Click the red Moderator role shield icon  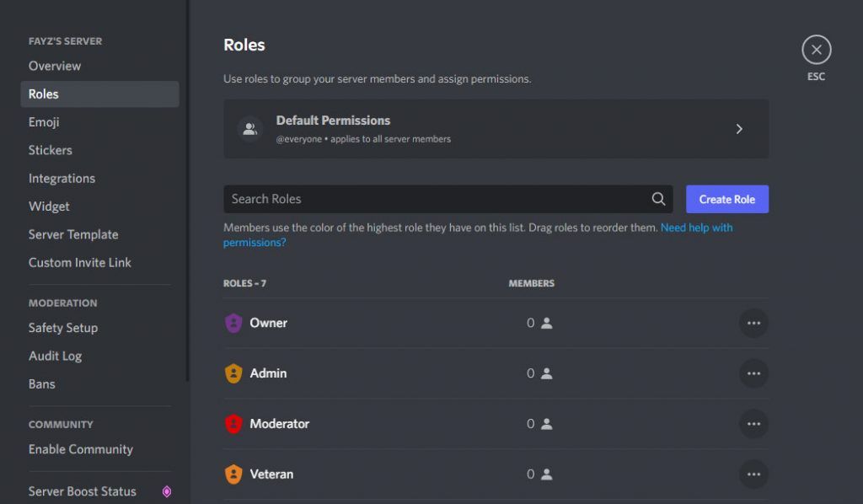pos(233,424)
